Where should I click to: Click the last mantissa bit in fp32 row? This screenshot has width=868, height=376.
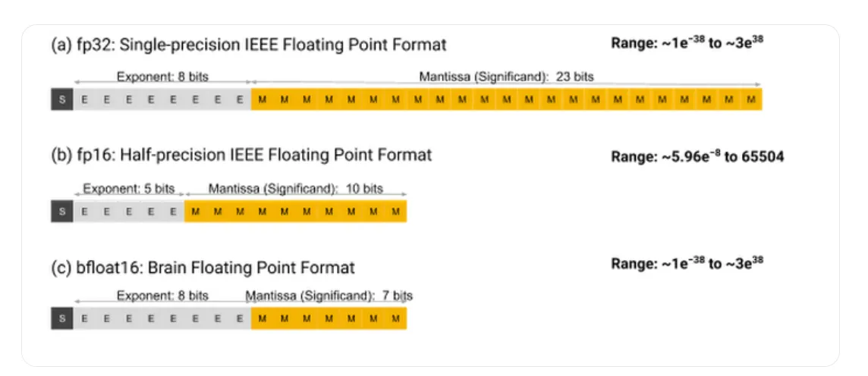751,100
